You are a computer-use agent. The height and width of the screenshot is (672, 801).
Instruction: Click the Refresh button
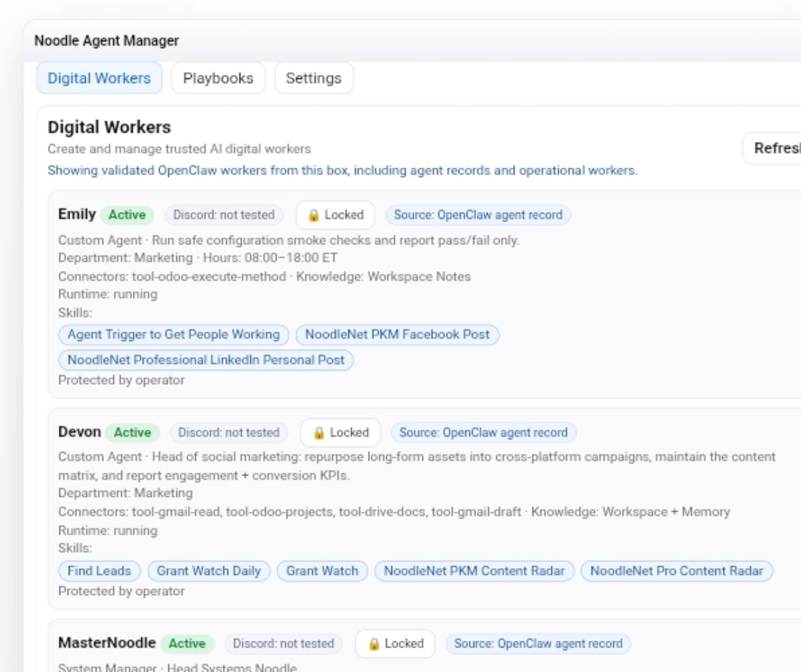(x=772, y=148)
